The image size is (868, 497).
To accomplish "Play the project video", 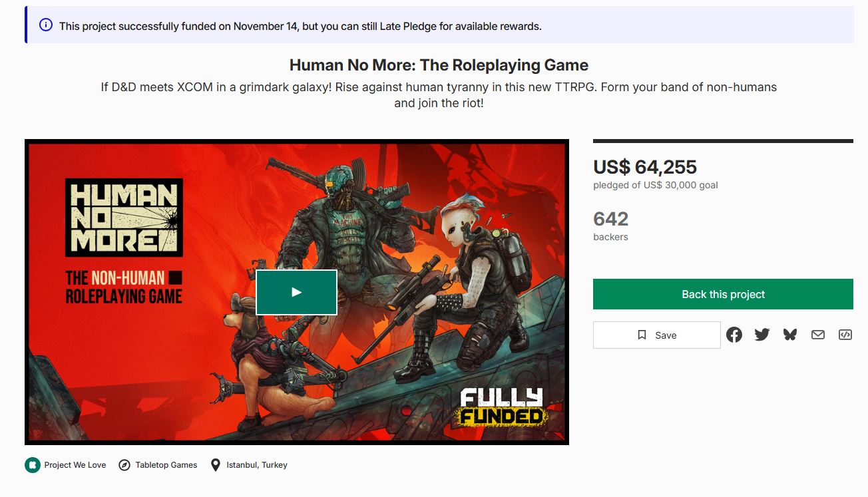I will [297, 292].
